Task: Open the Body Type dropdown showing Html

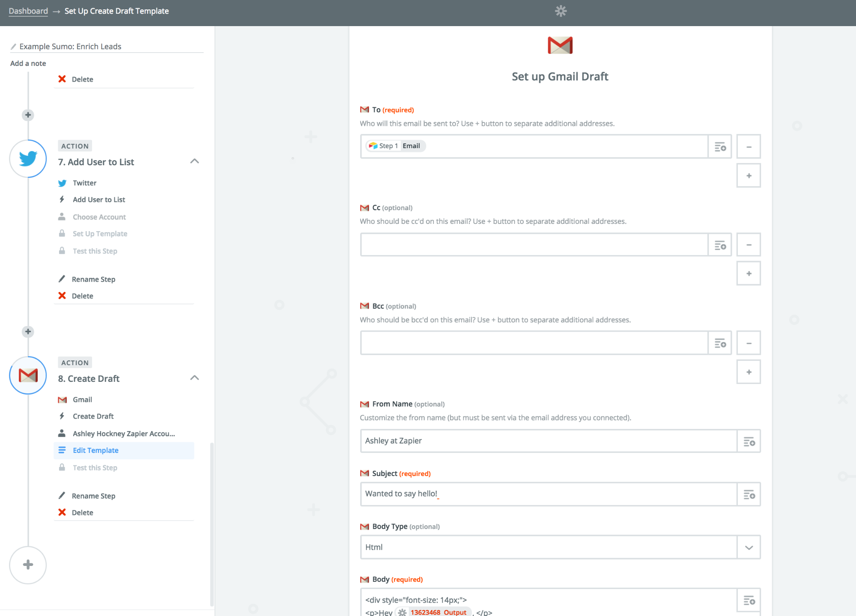Action: pos(560,547)
